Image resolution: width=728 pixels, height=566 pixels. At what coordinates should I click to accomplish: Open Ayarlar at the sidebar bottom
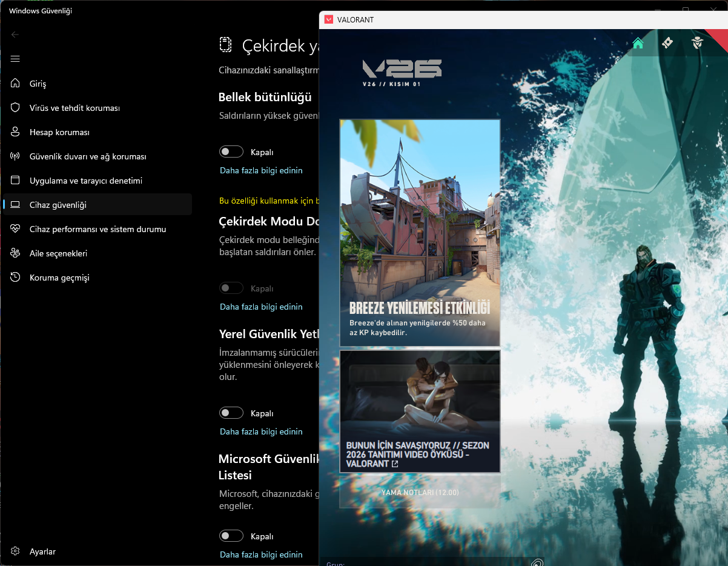pyautogui.click(x=97, y=551)
